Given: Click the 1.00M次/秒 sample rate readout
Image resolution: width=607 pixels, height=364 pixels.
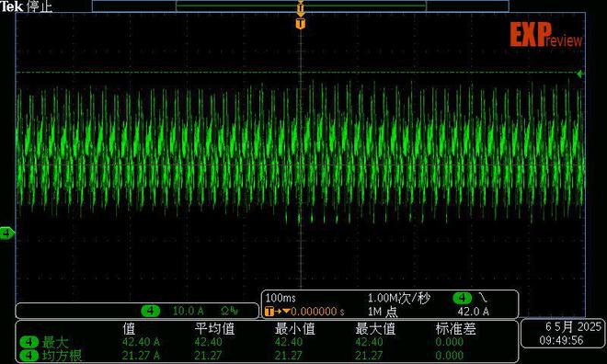Looking at the screenshot, I should (x=399, y=298).
